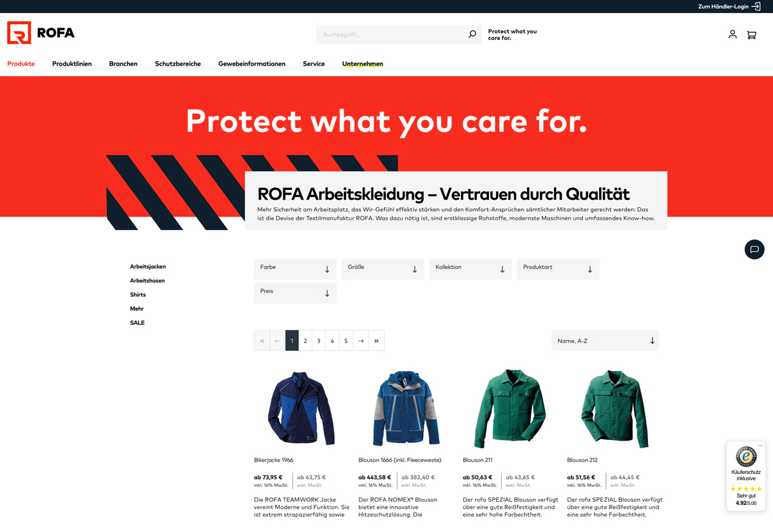
Task: Open the Schutzbereiche menu
Action: (x=178, y=64)
